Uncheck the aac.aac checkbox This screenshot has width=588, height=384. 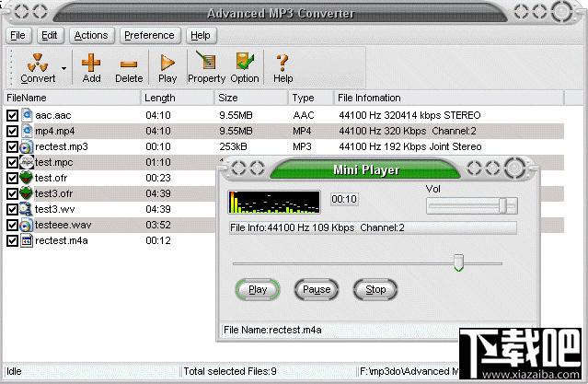tap(12, 115)
